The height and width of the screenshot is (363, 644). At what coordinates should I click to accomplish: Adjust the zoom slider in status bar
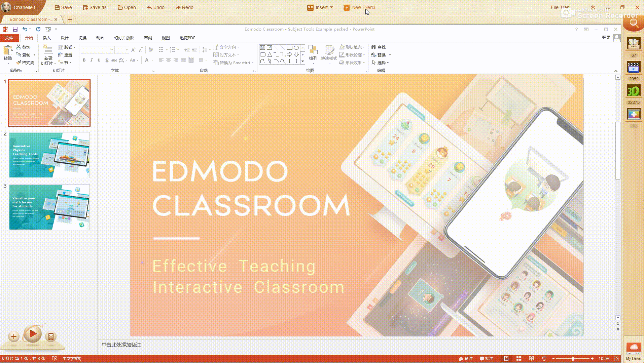[x=573, y=359]
